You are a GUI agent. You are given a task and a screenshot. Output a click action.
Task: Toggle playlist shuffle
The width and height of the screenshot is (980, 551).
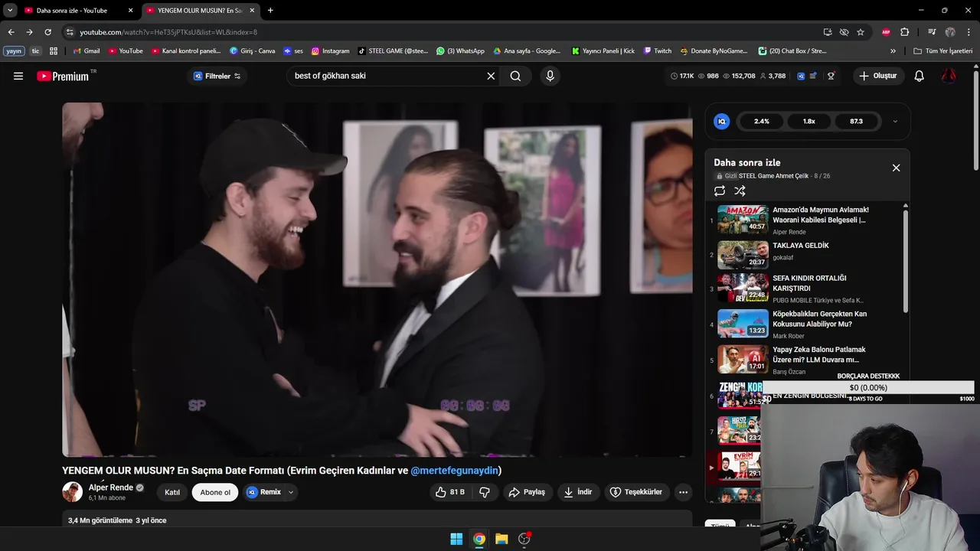[x=740, y=191]
